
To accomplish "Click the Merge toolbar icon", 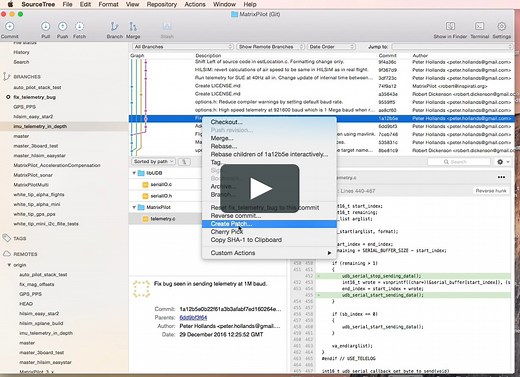I will pos(133,27).
